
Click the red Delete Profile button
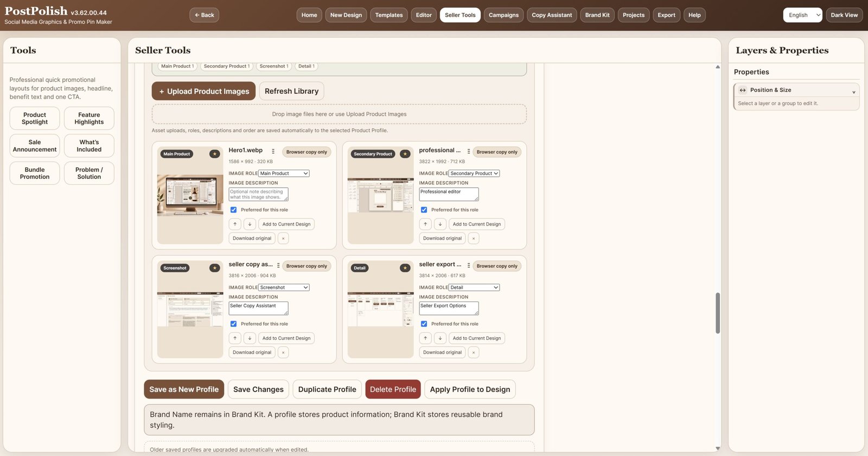point(393,389)
